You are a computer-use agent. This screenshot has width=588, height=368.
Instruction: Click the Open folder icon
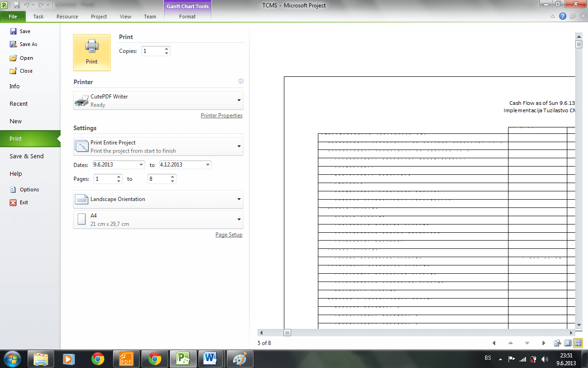(13, 58)
